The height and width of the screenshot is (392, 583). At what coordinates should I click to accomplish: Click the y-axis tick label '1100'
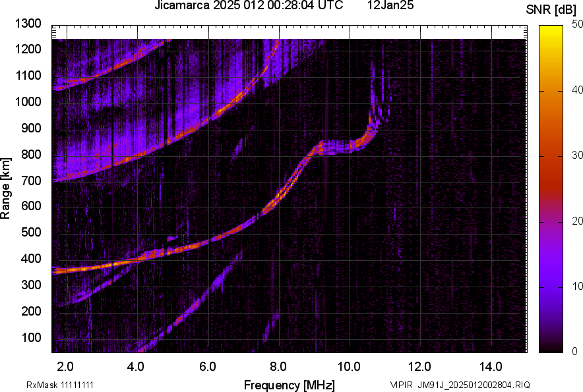coord(28,75)
